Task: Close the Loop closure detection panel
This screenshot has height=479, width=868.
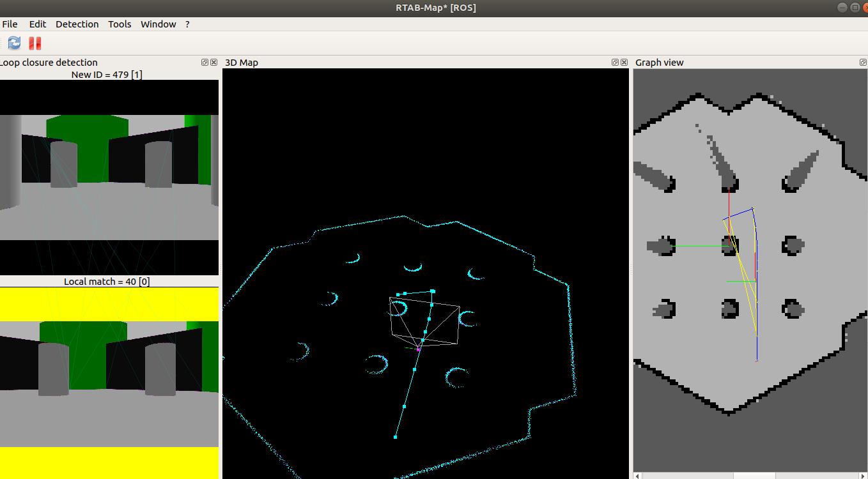Action: tap(214, 63)
